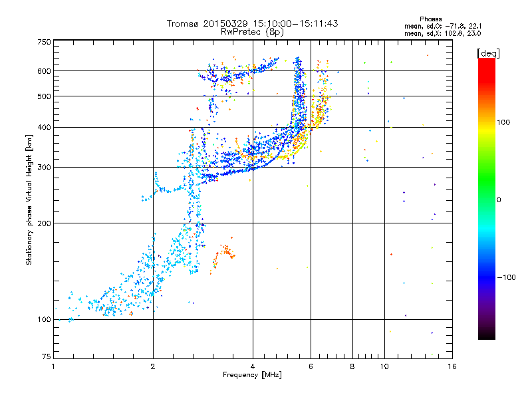
Task: Click the colorbar tick label 100
Action: 503,122
